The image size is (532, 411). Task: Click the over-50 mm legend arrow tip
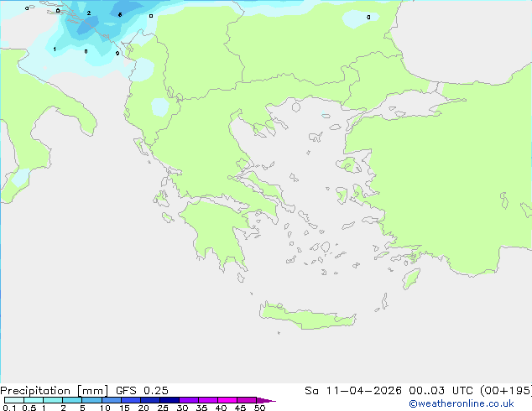pyautogui.click(x=266, y=400)
